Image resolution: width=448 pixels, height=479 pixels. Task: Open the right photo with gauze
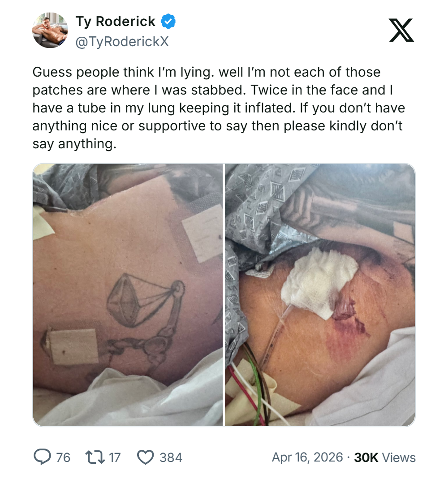point(319,294)
